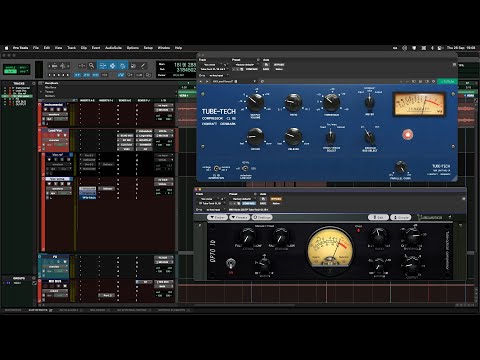Viewport: 480px width, 360px height.
Task: Click the Tube-Tech Attack/Release select switch
Action: (331, 136)
